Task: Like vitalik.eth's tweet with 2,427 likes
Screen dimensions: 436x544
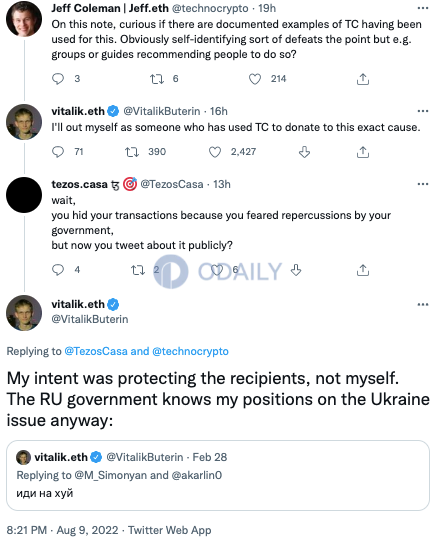Action: click(x=215, y=152)
